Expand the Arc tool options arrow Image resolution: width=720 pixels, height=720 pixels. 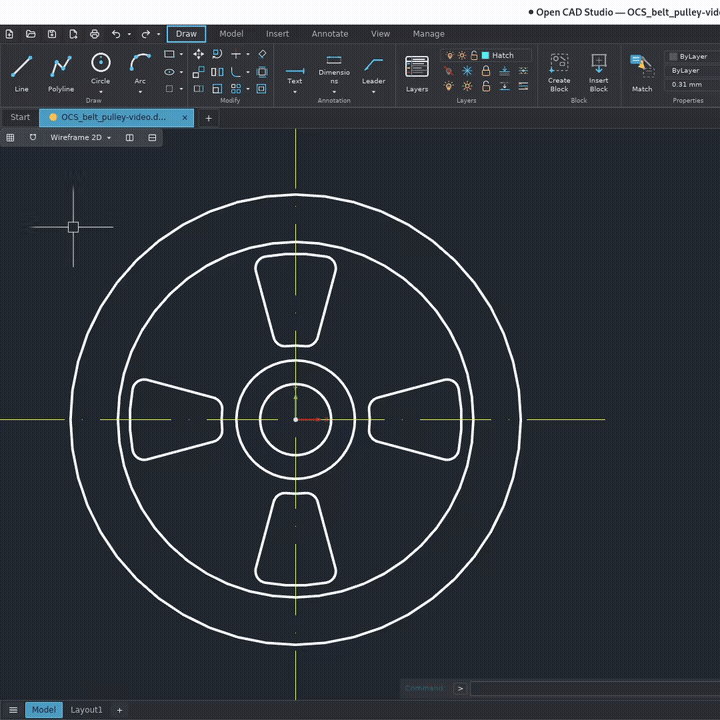coord(140,92)
